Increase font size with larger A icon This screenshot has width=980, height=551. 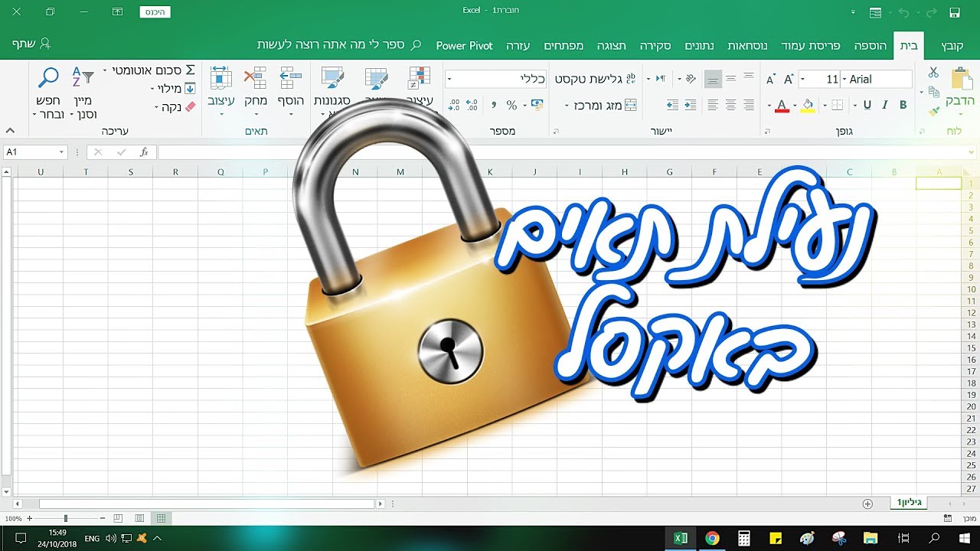click(x=788, y=80)
